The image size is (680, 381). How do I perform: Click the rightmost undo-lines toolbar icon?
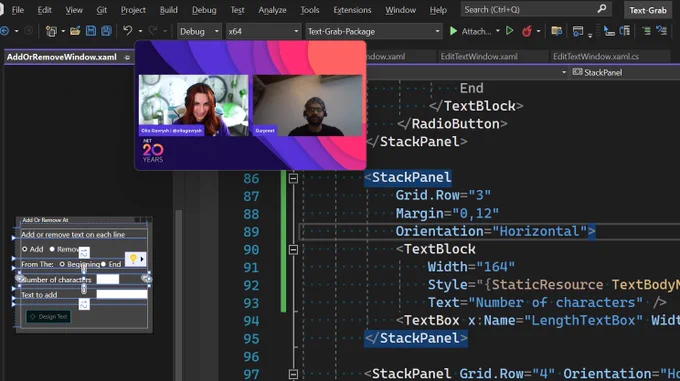[x=661, y=31]
